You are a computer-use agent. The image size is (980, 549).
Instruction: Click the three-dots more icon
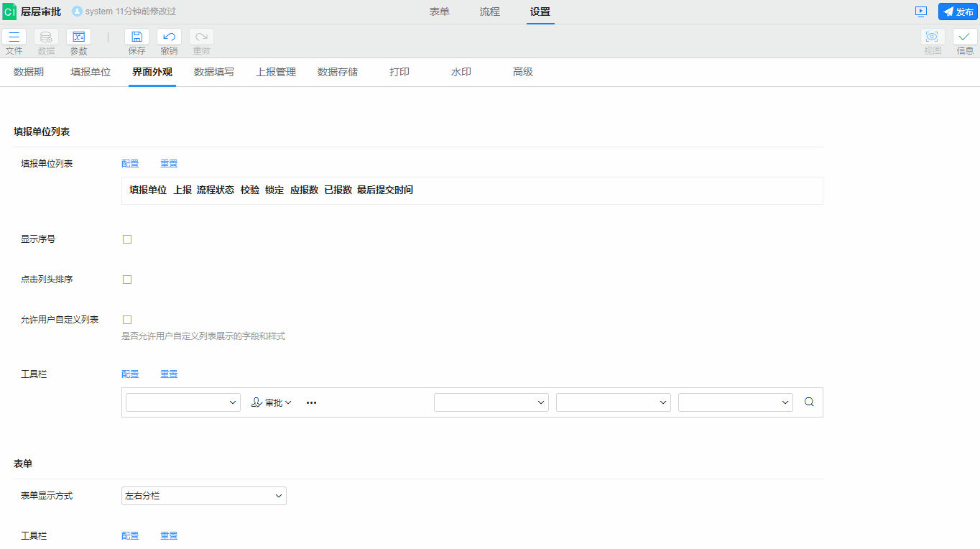coord(311,403)
